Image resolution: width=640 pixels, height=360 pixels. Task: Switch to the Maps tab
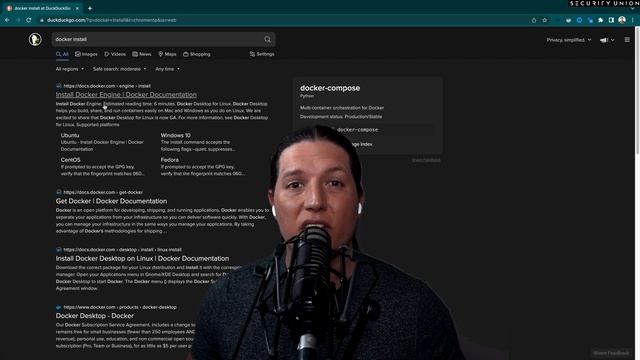click(x=167, y=54)
